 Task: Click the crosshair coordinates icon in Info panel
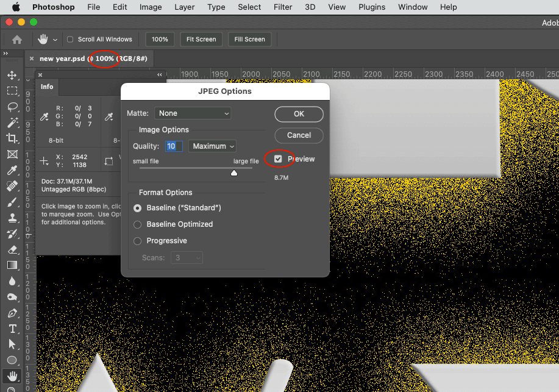[44, 161]
